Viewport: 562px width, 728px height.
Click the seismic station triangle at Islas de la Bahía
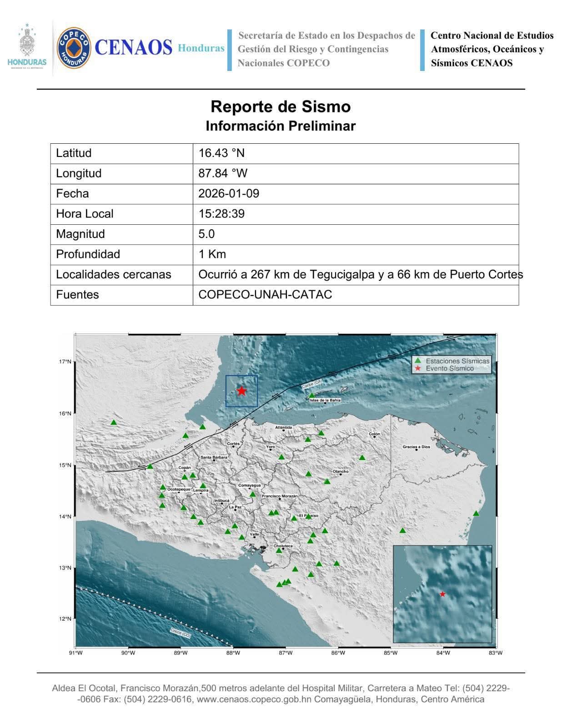[311, 395]
